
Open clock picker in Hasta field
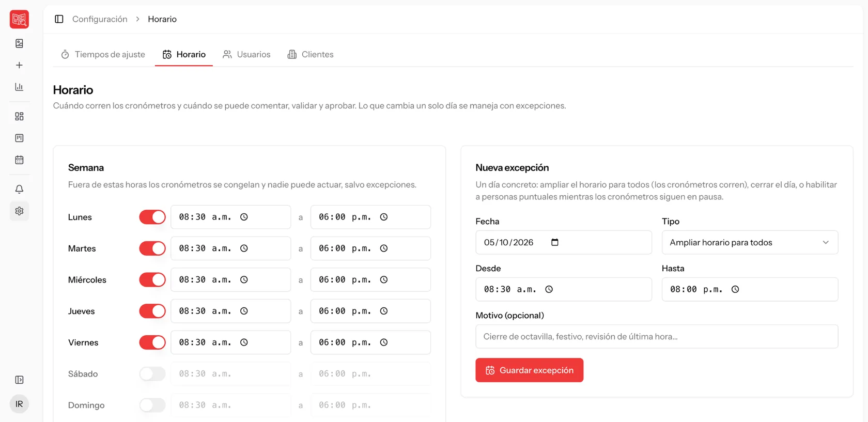click(x=735, y=289)
